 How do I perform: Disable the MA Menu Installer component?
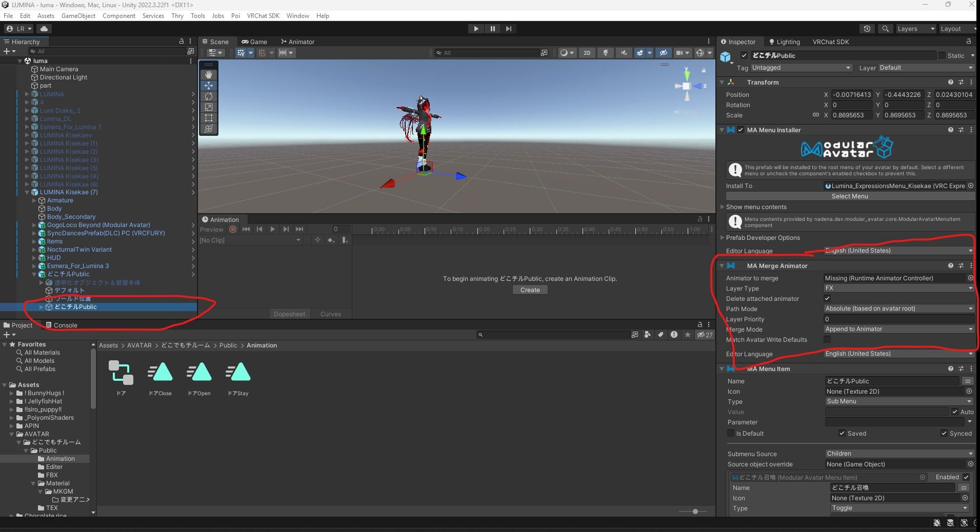741,130
